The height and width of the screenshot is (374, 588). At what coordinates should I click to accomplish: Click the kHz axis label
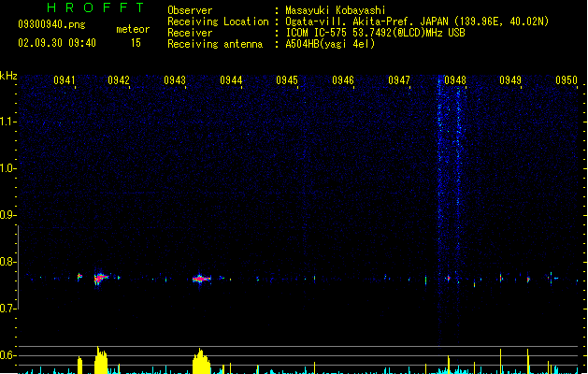pyautogui.click(x=8, y=76)
